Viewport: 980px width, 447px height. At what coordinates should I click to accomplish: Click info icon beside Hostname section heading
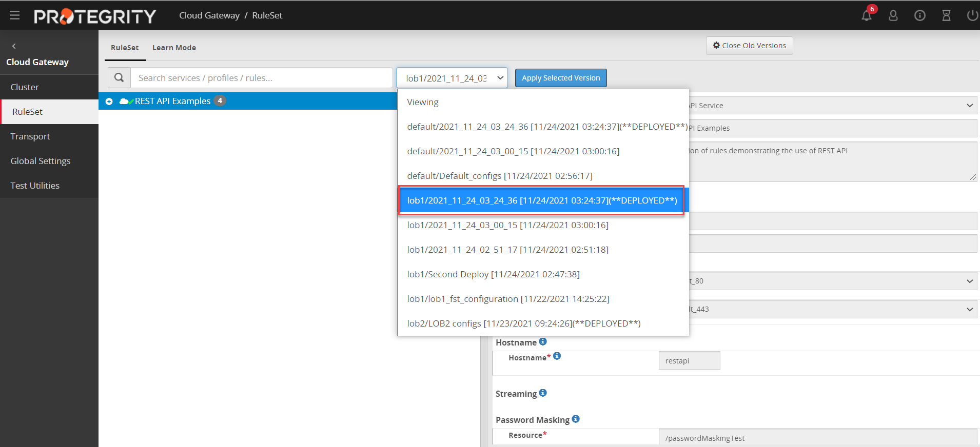(x=543, y=341)
